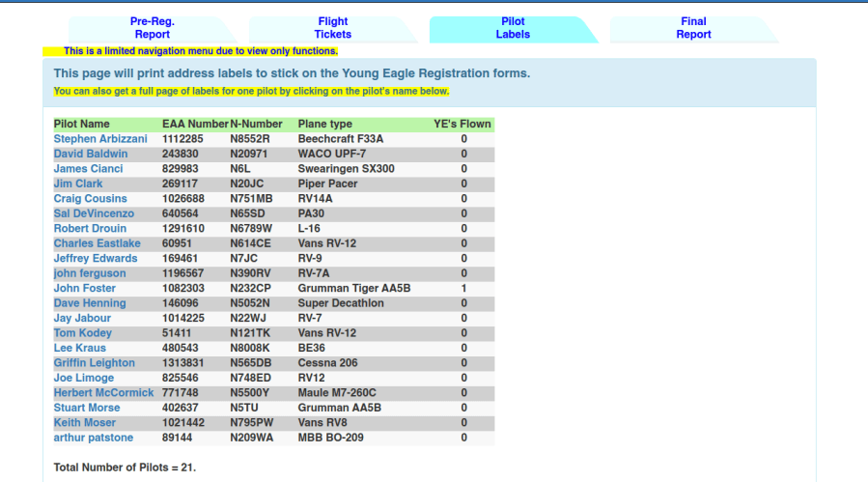The image size is (868, 482).
Task: Select the Pilot Labels tab
Action: (x=513, y=28)
